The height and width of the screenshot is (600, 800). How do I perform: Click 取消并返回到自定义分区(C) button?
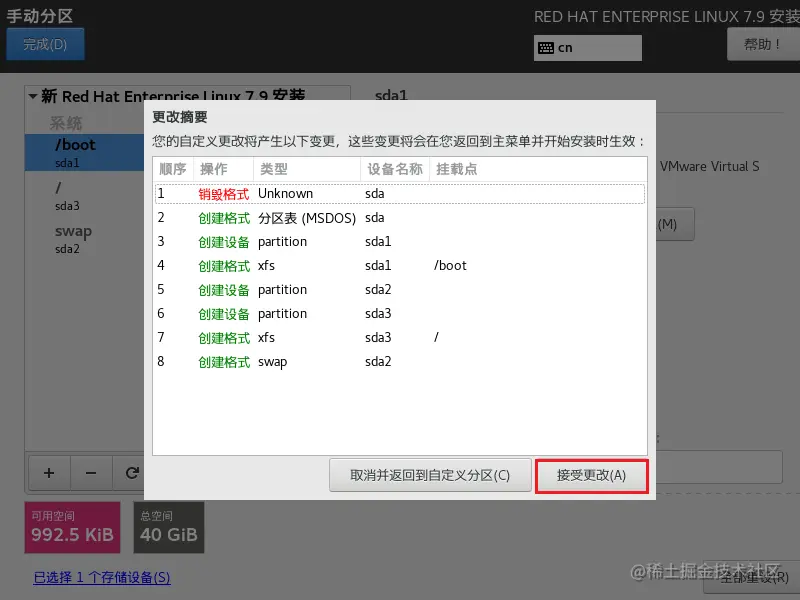coord(430,476)
